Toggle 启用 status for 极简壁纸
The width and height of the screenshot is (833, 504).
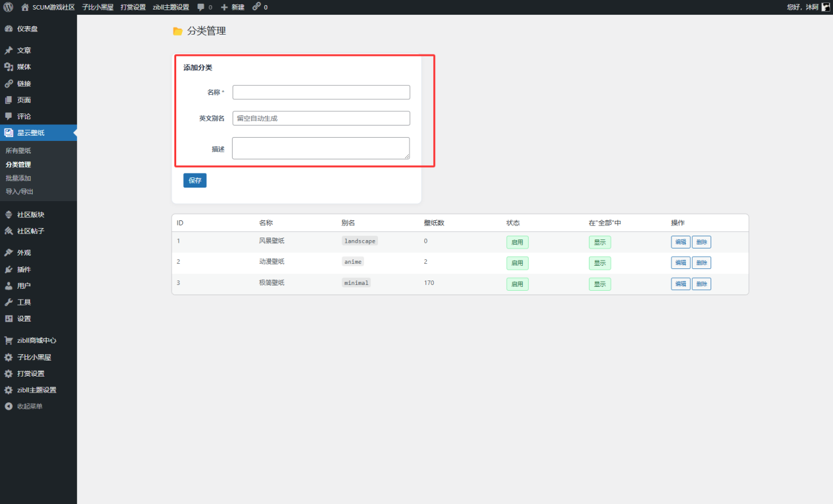[517, 284]
